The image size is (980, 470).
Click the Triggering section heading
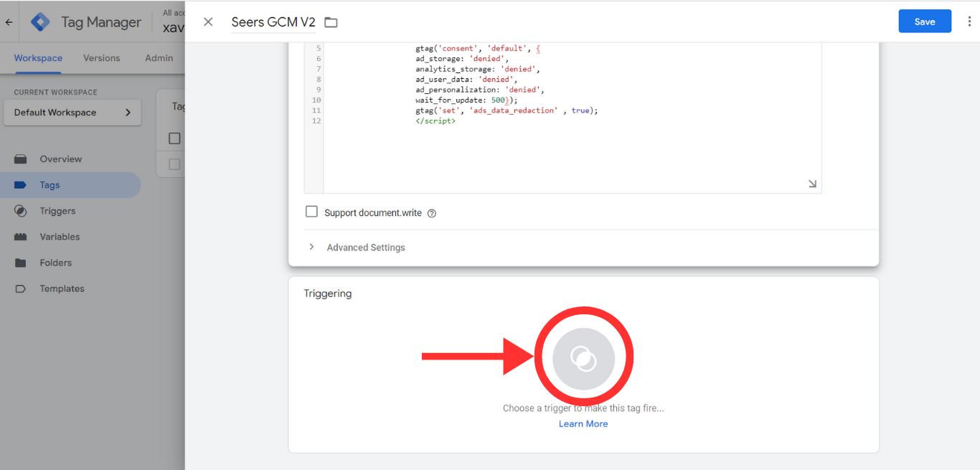[328, 293]
